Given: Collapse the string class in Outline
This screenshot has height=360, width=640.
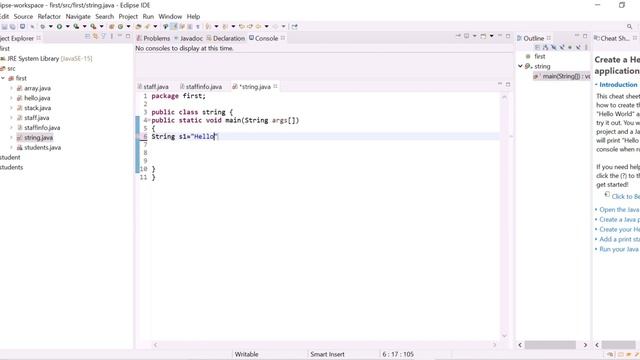Looking at the screenshot, I should (520, 66).
